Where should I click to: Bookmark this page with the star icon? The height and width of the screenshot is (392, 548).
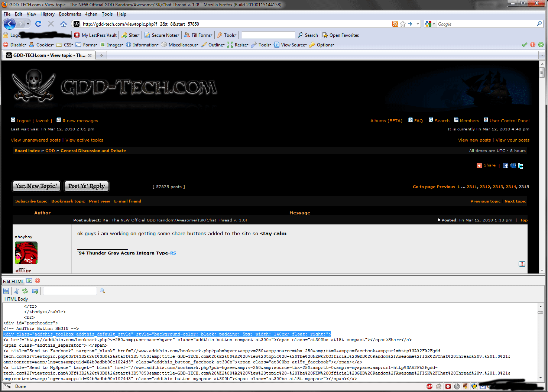(x=403, y=24)
